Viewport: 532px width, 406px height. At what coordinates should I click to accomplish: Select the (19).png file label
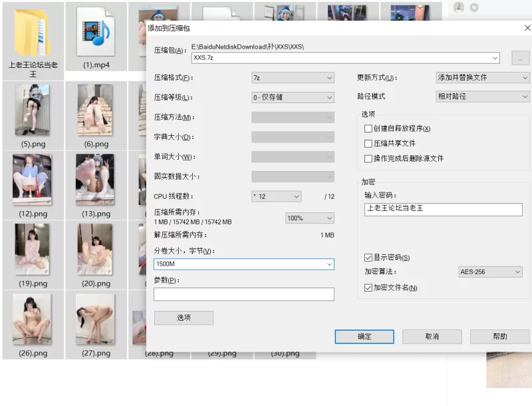pos(33,284)
